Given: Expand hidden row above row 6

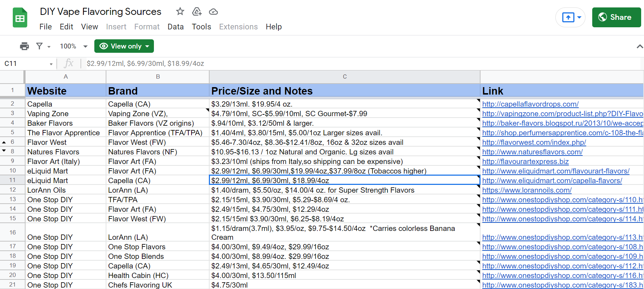Looking at the screenshot, I should [x=4, y=142].
